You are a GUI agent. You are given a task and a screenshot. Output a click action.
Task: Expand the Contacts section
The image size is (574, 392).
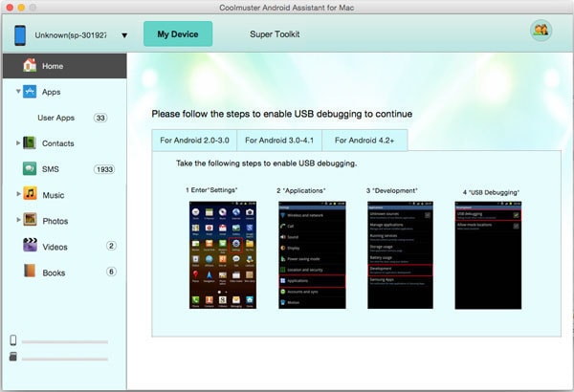tap(18, 142)
